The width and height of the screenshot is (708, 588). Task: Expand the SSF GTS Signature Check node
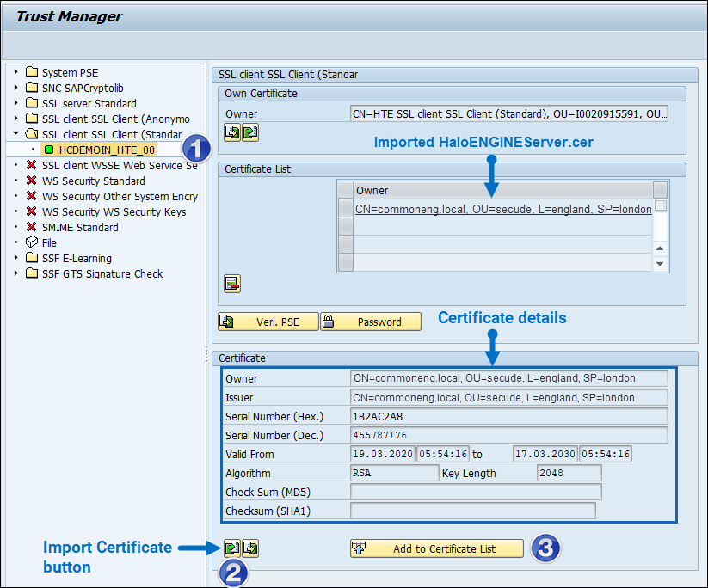(x=15, y=273)
